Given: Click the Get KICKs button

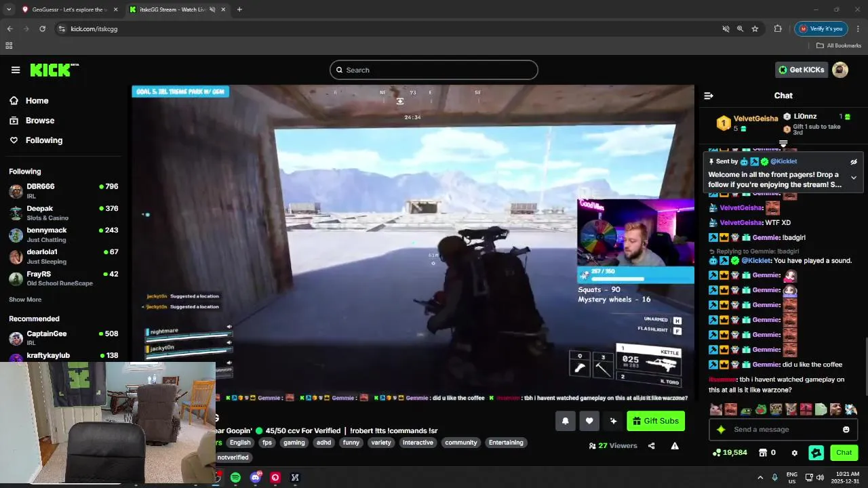Looking at the screenshot, I should coord(802,70).
